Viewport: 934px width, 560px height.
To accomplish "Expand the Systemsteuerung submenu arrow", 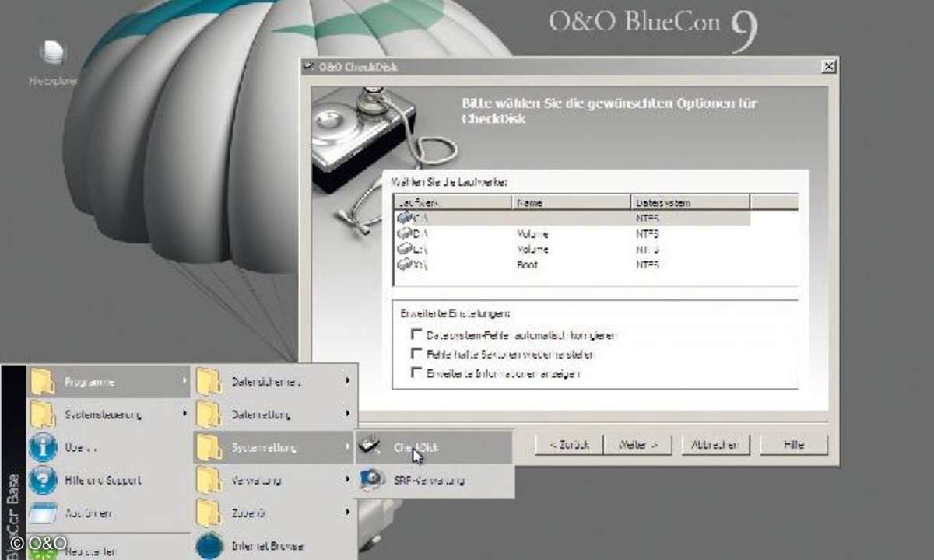I will pyautogui.click(x=184, y=414).
